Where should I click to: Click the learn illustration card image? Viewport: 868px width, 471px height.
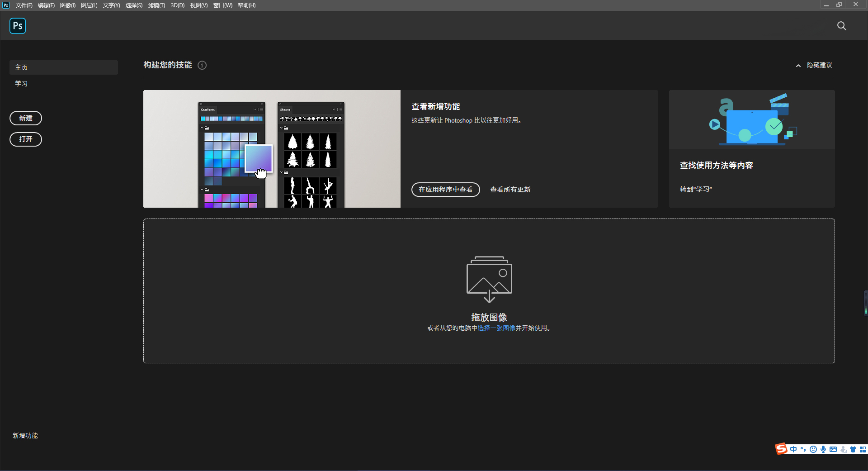[752, 119]
